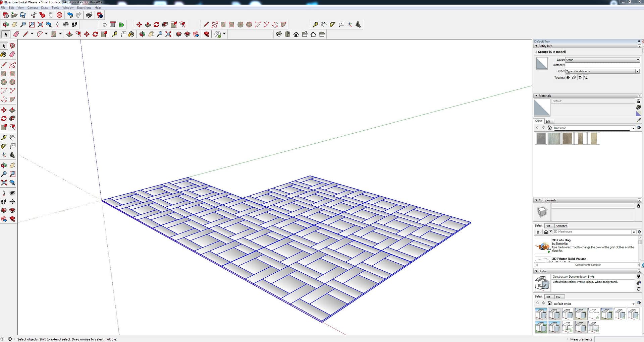This screenshot has width=644, height=342.
Task: Switch to the Statistics tab in Components
Action: click(561, 226)
